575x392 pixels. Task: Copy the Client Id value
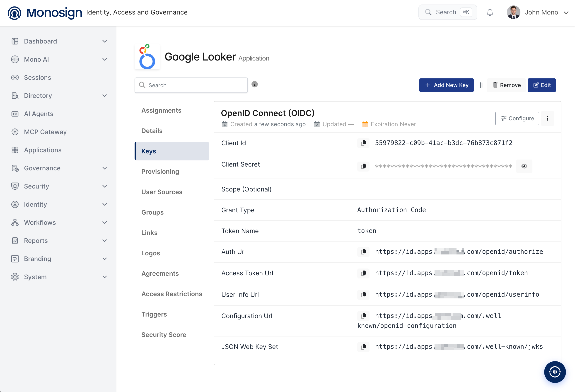coord(363,143)
